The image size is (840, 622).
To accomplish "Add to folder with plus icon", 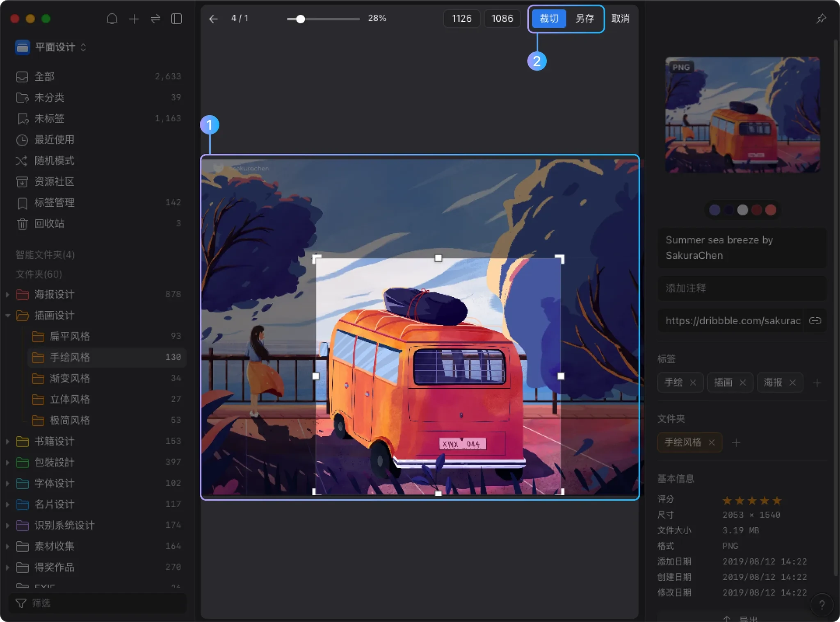I will [736, 443].
